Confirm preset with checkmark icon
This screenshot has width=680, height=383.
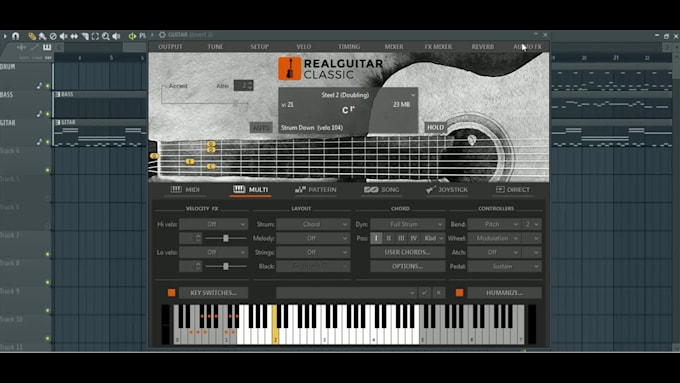tap(425, 293)
